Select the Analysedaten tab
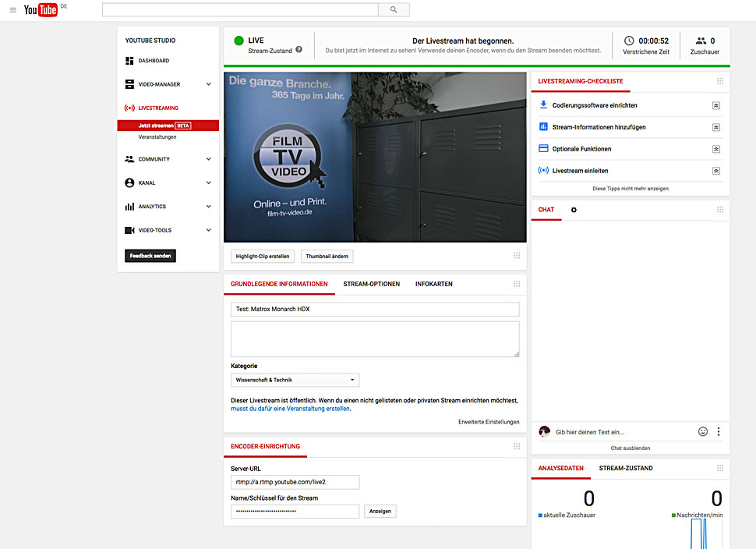Viewport: 756px width, 549px height. [x=560, y=469]
